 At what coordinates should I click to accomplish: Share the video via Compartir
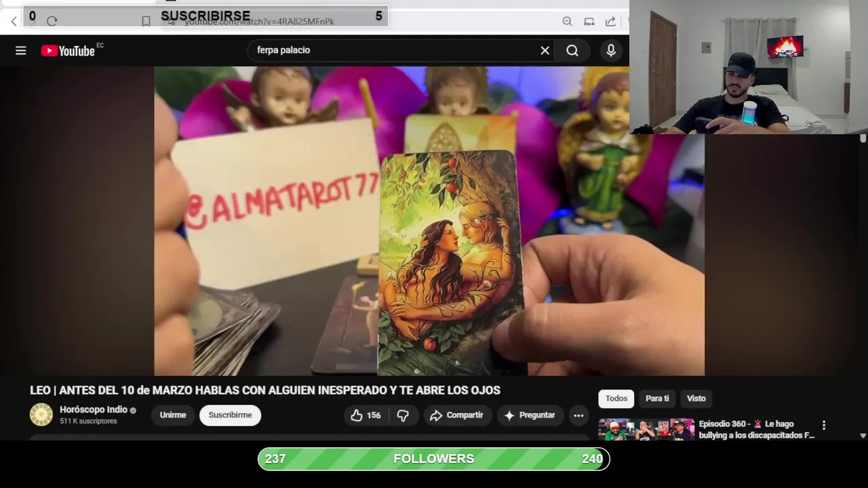tap(457, 415)
